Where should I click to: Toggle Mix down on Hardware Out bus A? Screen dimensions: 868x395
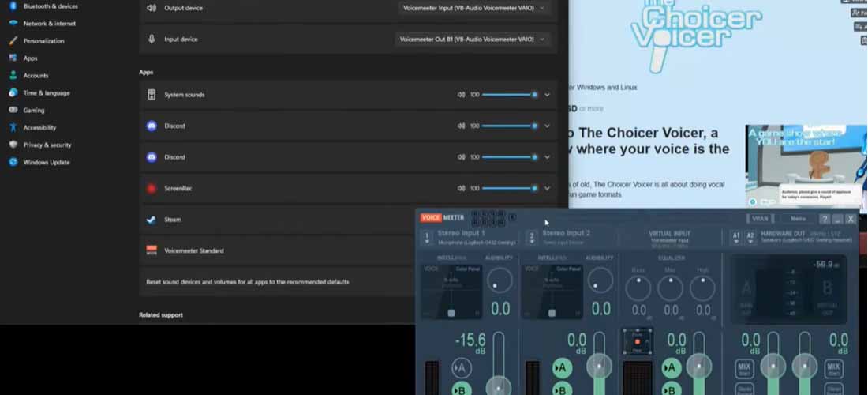click(745, 368)
